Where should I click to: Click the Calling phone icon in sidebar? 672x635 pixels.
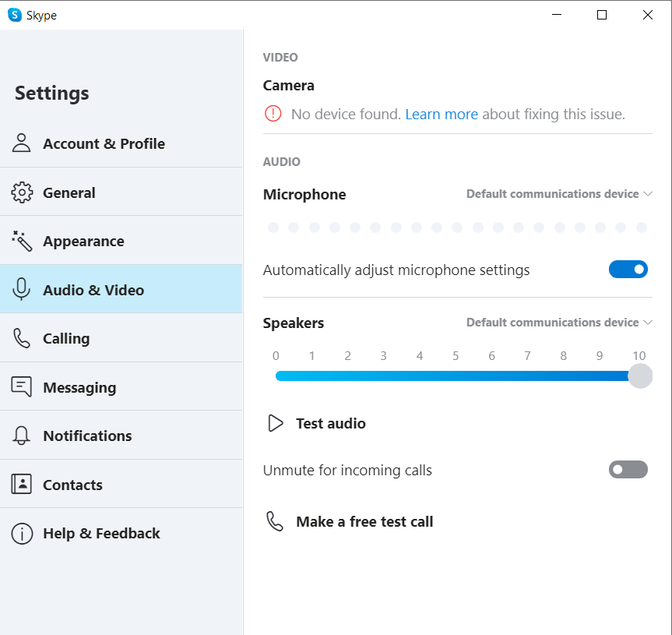(22, 338)
